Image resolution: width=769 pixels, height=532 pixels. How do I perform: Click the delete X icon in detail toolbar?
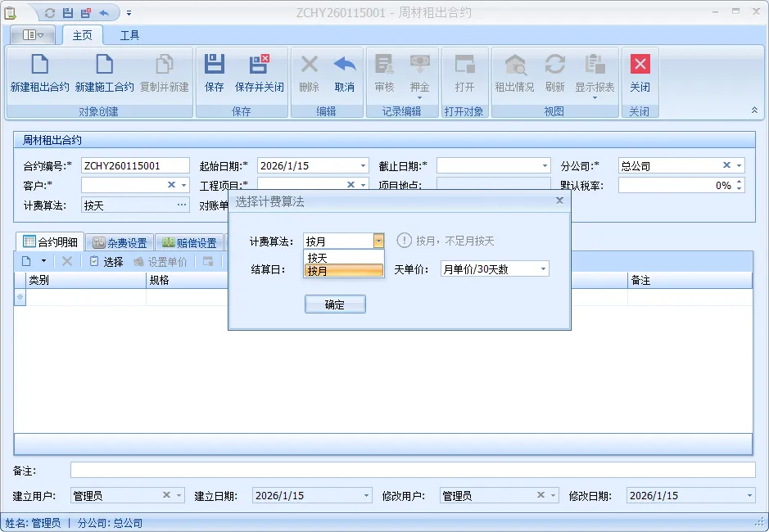[x=67, y=261]
